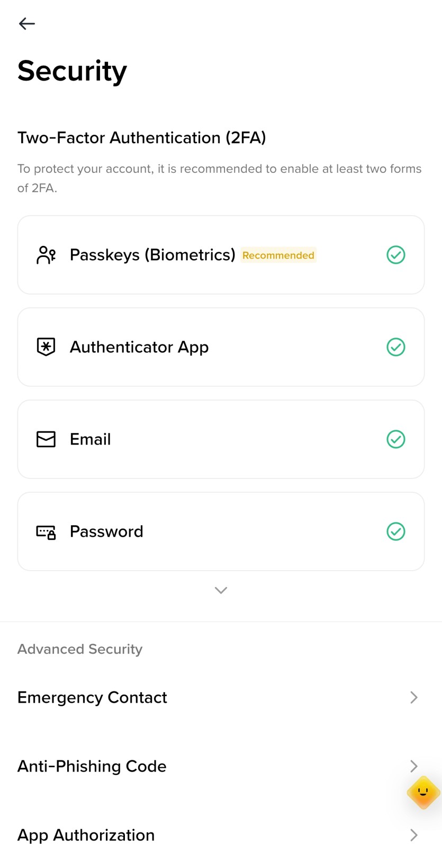The image size is (442, 868).
Task: Click the Password lock-keyboard icon
Action: [46, 532]
